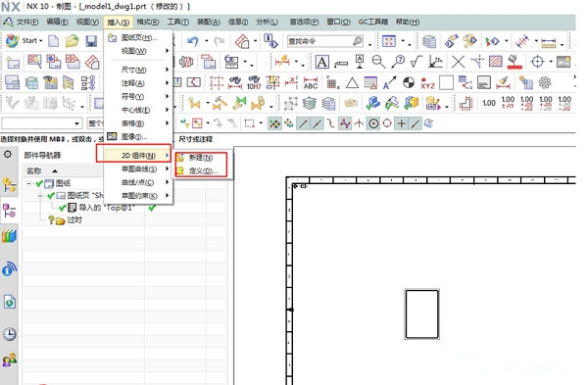Click the History clock icon in sidebar
588x385 pixels.
(10, 334)
